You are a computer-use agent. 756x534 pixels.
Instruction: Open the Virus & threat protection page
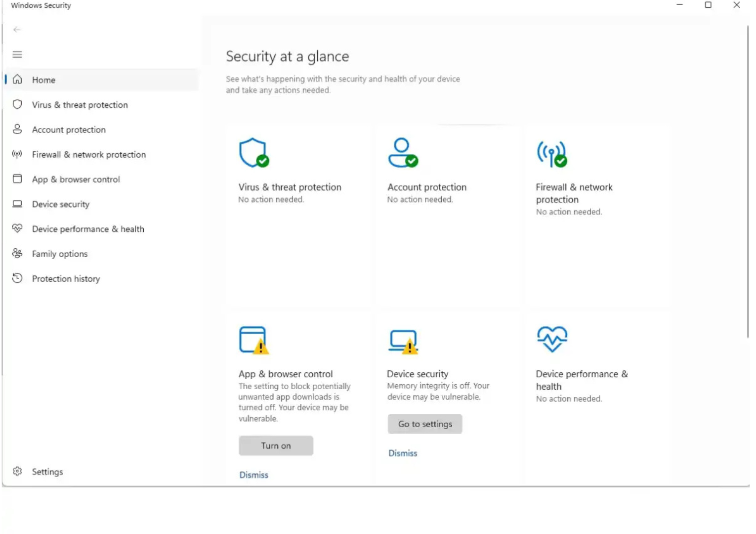click(x=80, y=104)
